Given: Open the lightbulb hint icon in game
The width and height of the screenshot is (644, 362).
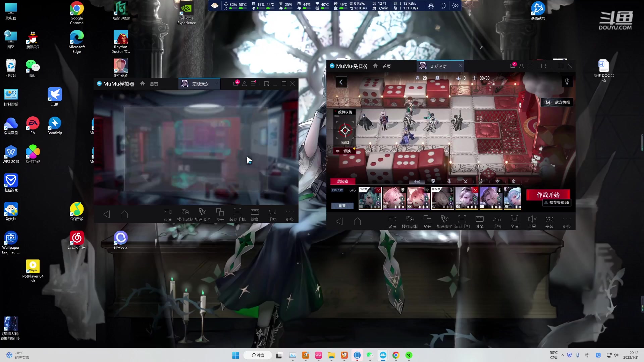Looking at the screenshot, I should (x=567, y=81).
